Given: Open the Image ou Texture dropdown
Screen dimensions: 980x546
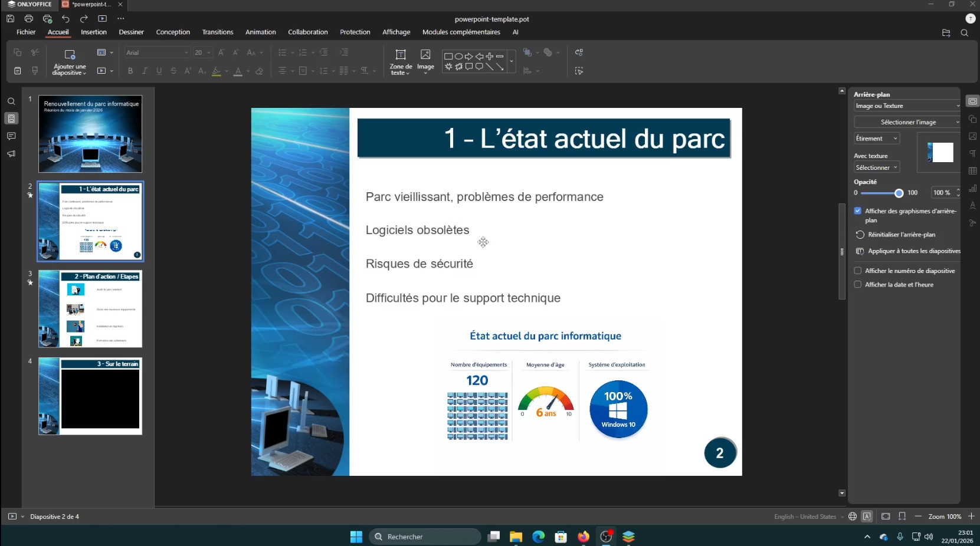Looking at the screenshot, I should (x=907, y=106).
